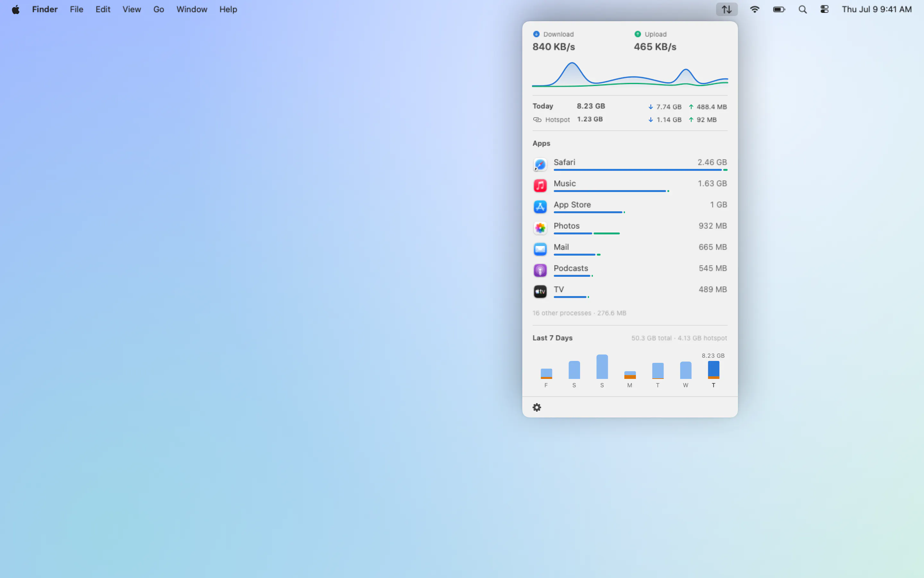This screenshot has height=578, width=924.
Task: Check the battery status icon
Action: click(779, 9)
